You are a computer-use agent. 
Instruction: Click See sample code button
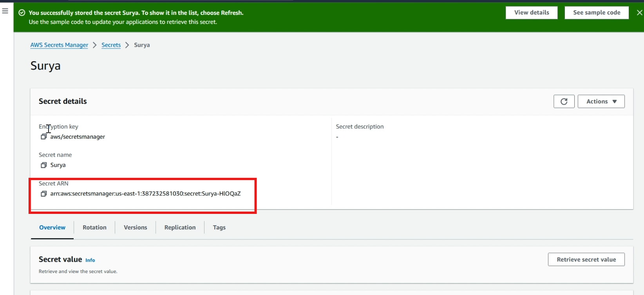(597, 13)
